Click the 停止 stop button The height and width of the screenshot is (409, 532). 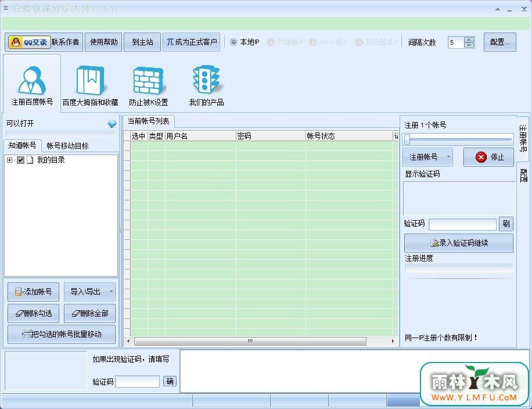(488, 157)
